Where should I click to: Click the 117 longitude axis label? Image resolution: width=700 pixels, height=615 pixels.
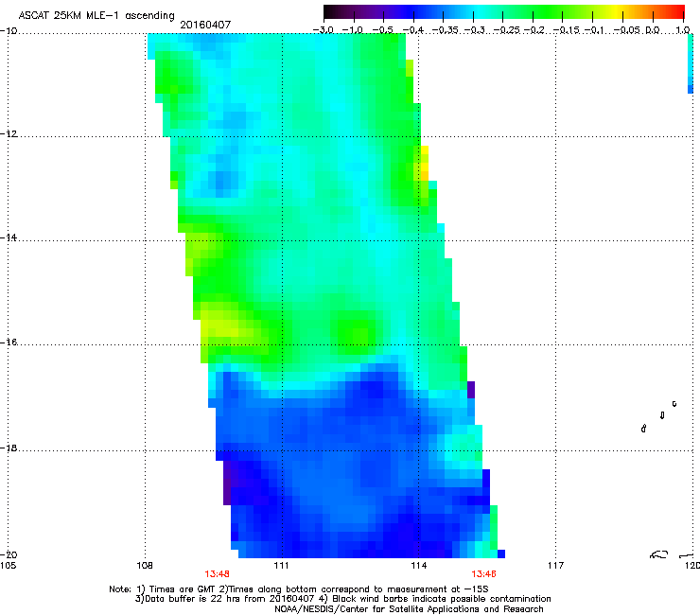(x=555, y=566)
